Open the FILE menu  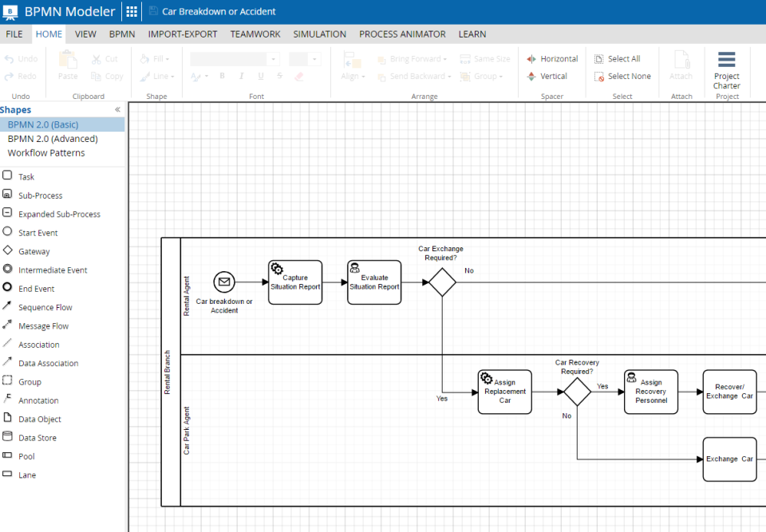(x=14, y=34)
